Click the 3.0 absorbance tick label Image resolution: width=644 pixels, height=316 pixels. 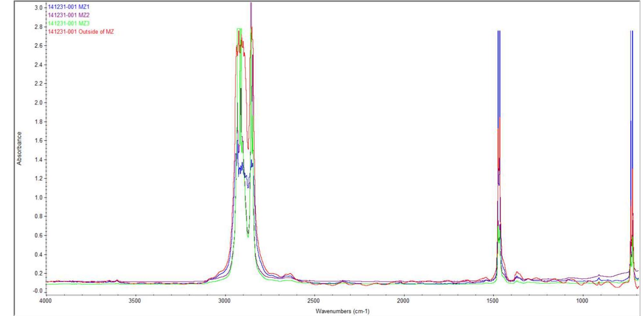tap(39, 8)
